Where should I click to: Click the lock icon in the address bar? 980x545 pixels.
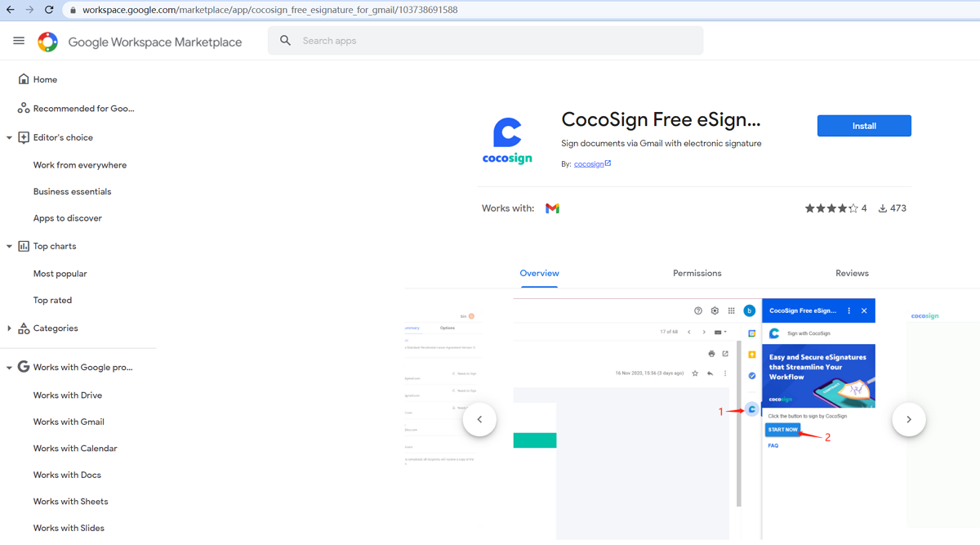73,11
